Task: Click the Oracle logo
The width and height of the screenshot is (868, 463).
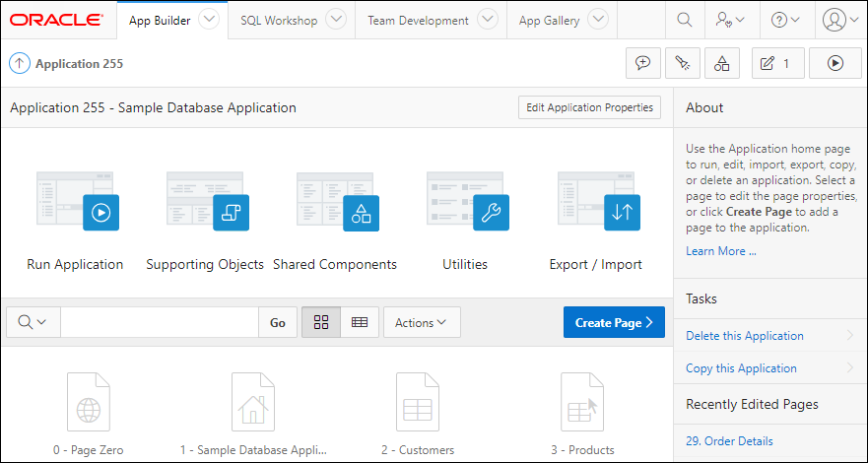Action: pos(56,21)
